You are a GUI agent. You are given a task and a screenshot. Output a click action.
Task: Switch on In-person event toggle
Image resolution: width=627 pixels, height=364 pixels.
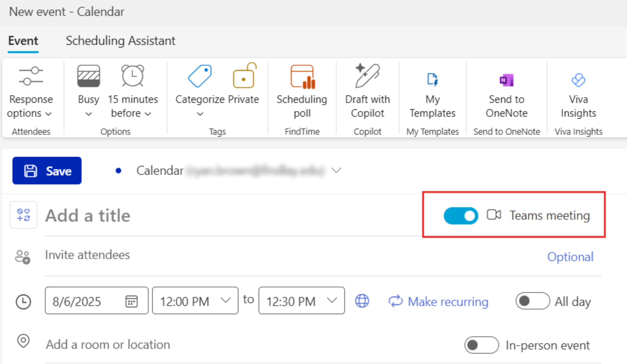coord(481,345)
